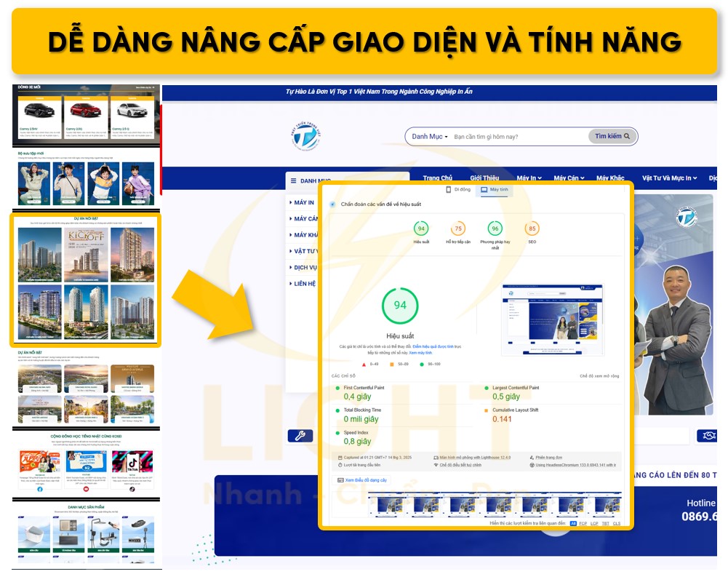Click the treemap icon in Xem biểu đồ button

pos(340,480)
